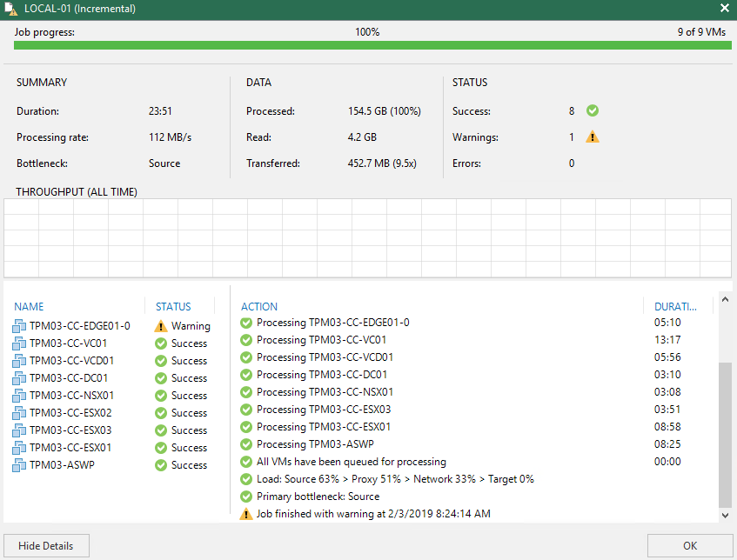737x560 pixels.
Task: Click warning icon beside Job finished with warning
Action: click(246, 514)
